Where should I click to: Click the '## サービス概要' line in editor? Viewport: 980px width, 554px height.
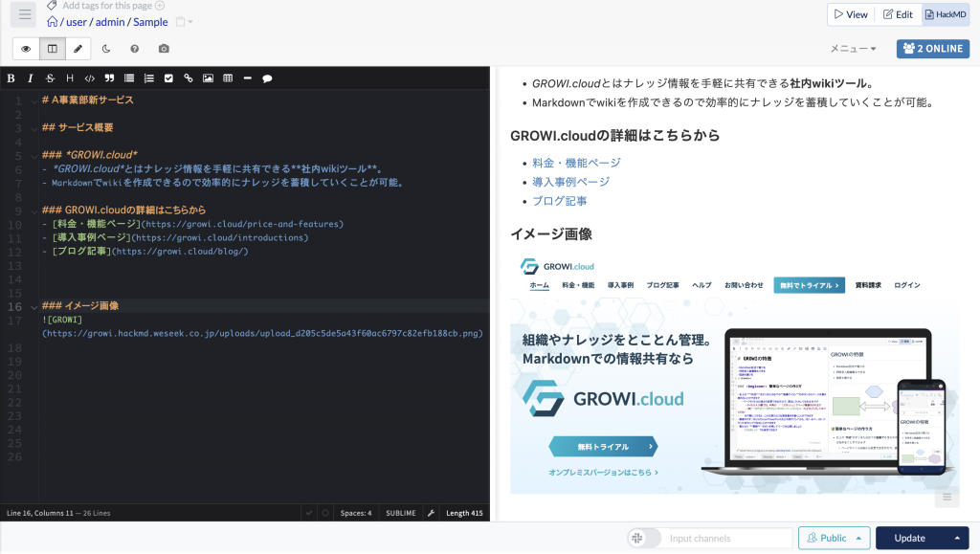point(78,127)
